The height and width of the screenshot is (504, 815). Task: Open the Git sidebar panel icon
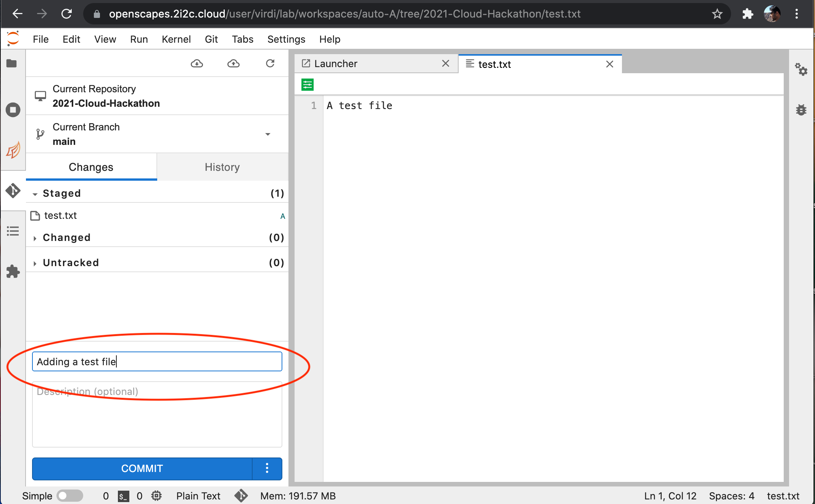click(13, 190)
